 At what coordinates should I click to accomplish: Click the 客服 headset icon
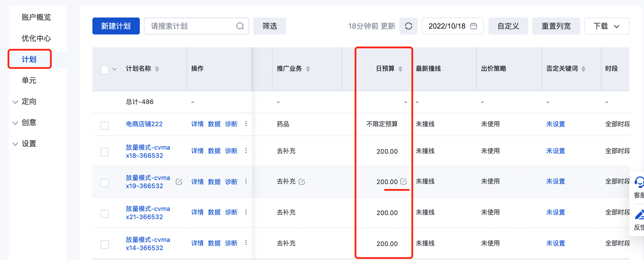pyautogui.click(x=639, y=182)
